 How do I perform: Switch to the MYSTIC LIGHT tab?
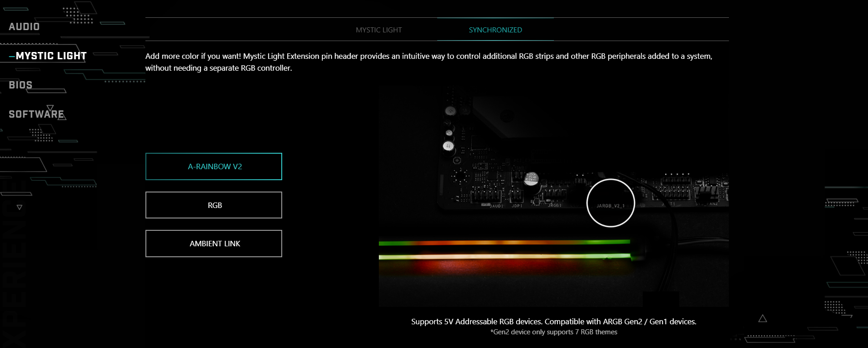(x=379, y=30)
